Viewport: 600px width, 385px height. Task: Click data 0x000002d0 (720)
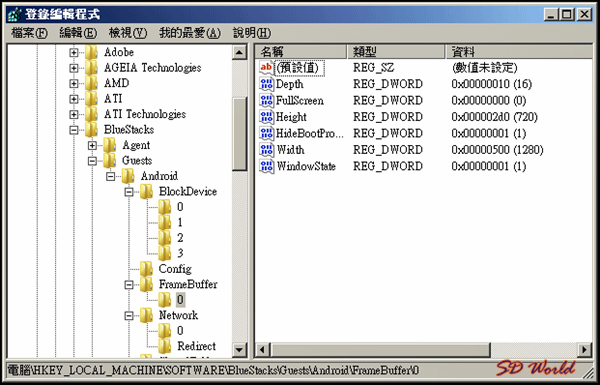pos(494,117)
